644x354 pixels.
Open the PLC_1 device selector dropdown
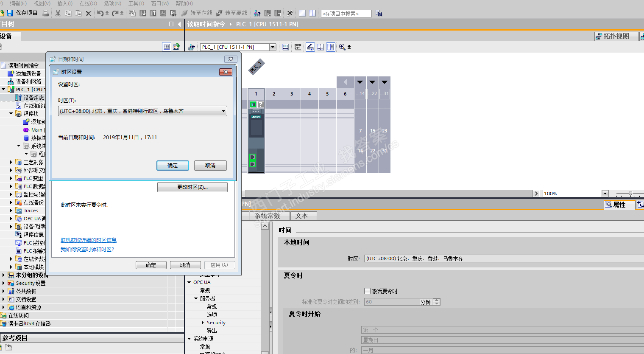[273, 47]
